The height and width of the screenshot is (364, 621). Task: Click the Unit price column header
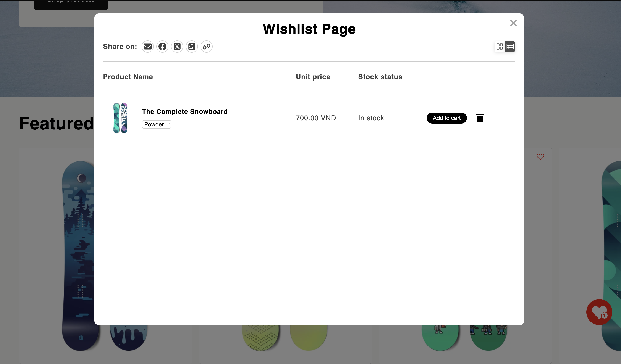pos(313,77)
